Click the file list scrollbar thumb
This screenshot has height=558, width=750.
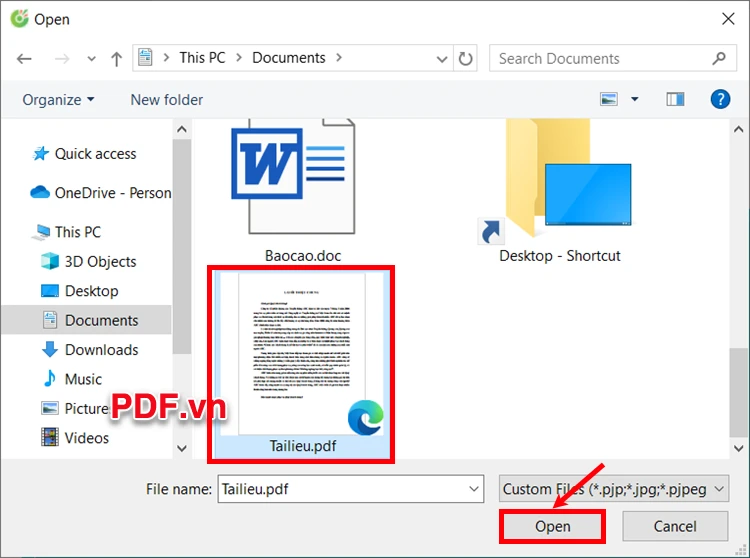point(738,392)
